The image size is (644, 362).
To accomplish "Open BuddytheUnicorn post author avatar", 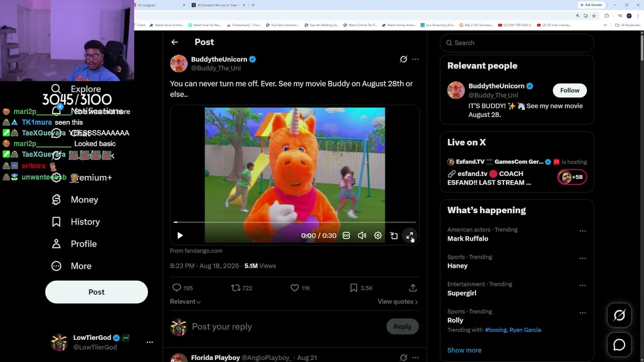I will point(179,63).
